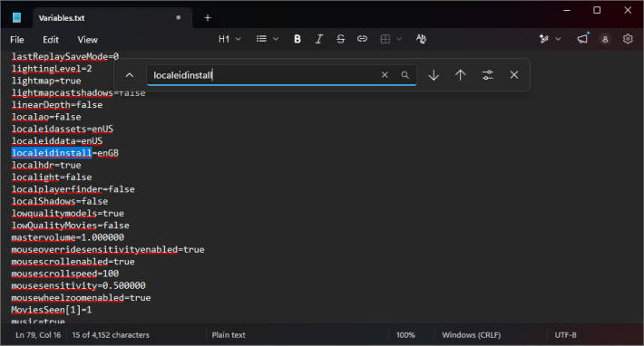Close the find bar

click(x=513, y=75)
